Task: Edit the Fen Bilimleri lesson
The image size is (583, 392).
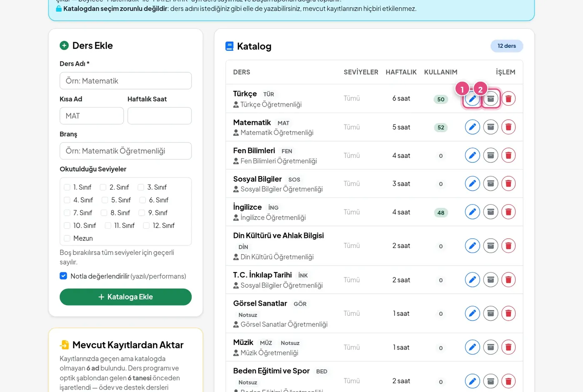Action: coord(472,155)
